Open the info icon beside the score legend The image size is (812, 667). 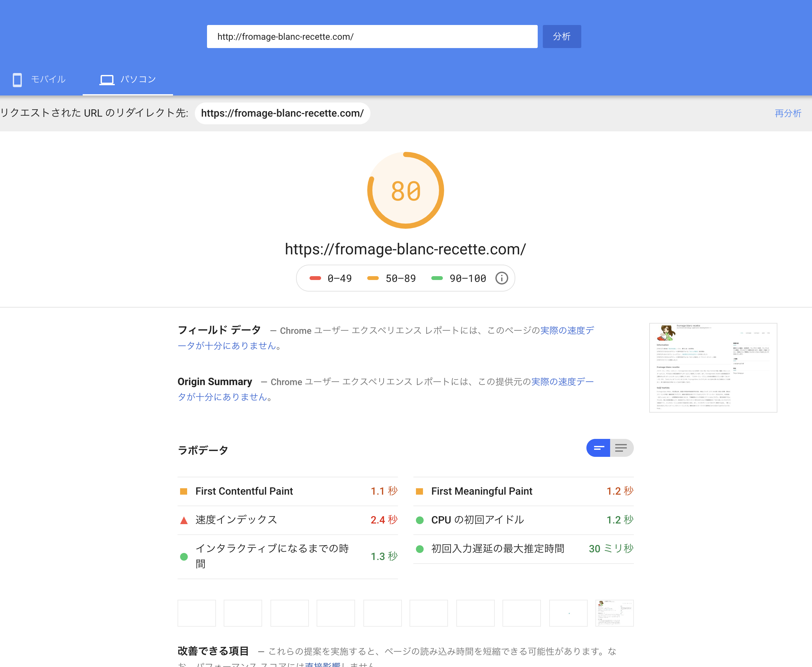pyautogui.click(x=501, y=278)
